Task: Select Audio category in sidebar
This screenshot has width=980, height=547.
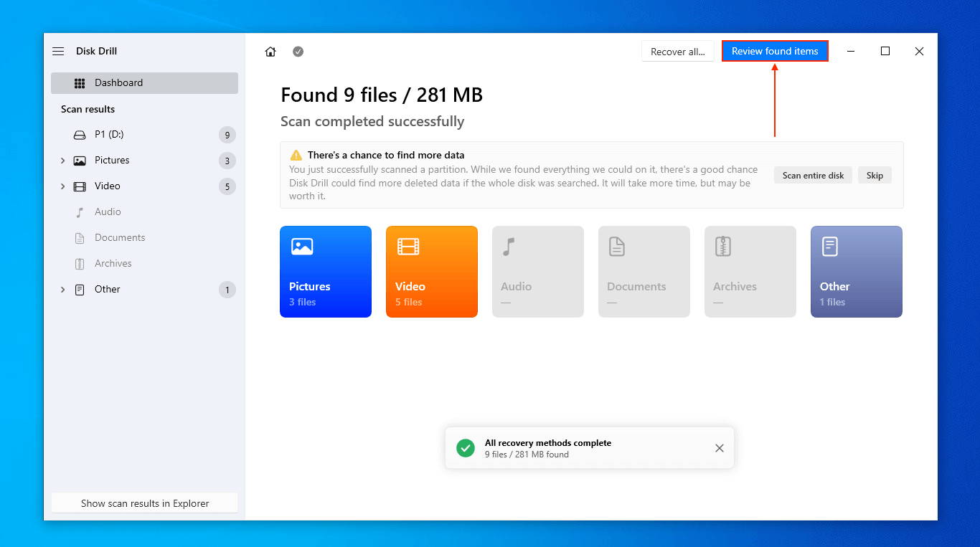Action: (144, 212)
